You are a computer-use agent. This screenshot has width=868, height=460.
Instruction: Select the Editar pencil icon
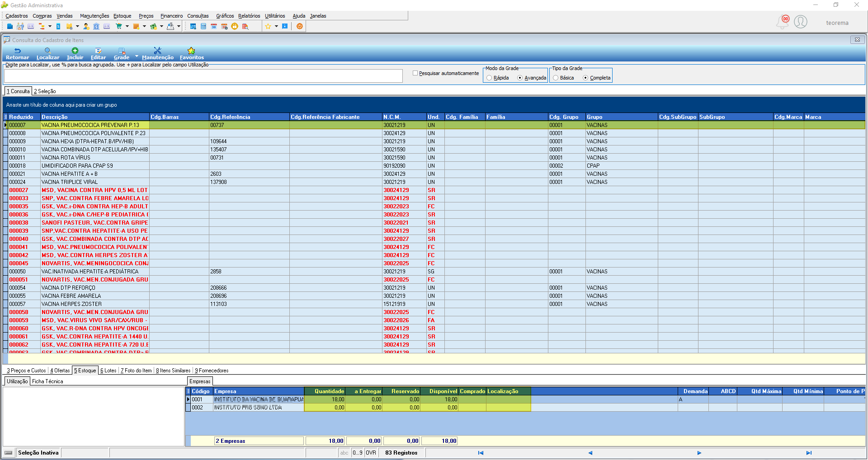(98, 51)
